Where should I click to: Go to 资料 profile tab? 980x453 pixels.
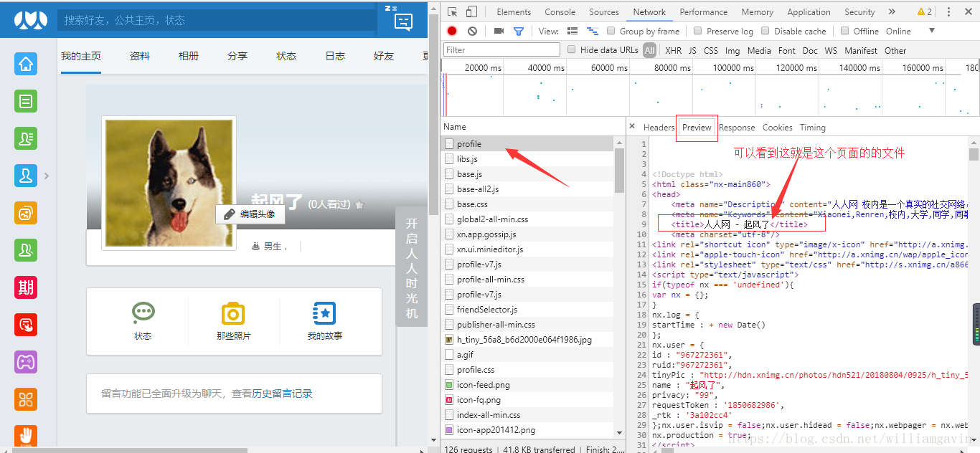[140, 56]
